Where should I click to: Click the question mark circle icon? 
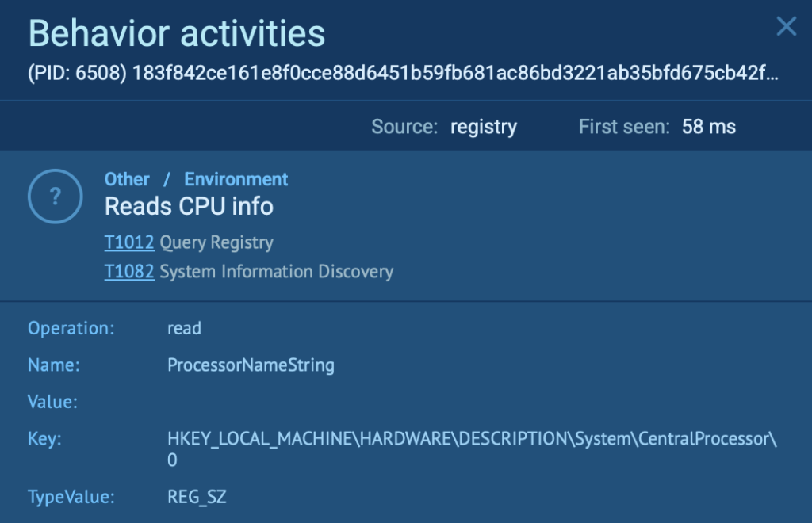pyautogui.click(x=55, y=197)
